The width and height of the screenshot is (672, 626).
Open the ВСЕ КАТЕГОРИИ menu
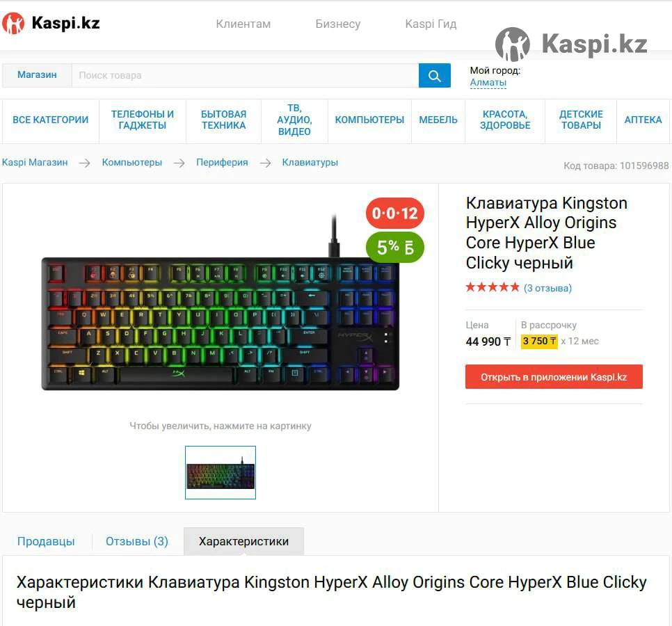point(51,120)
